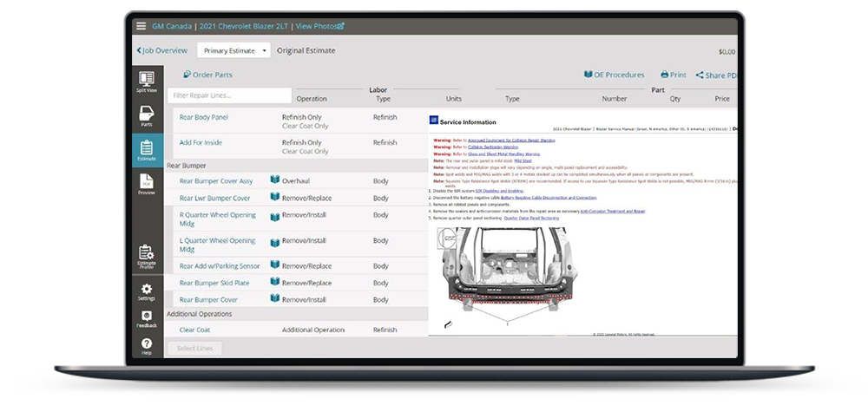This screenshot has height=405, width=868.
Task: Select Rear Body Panel line
Action: point(204,117)
